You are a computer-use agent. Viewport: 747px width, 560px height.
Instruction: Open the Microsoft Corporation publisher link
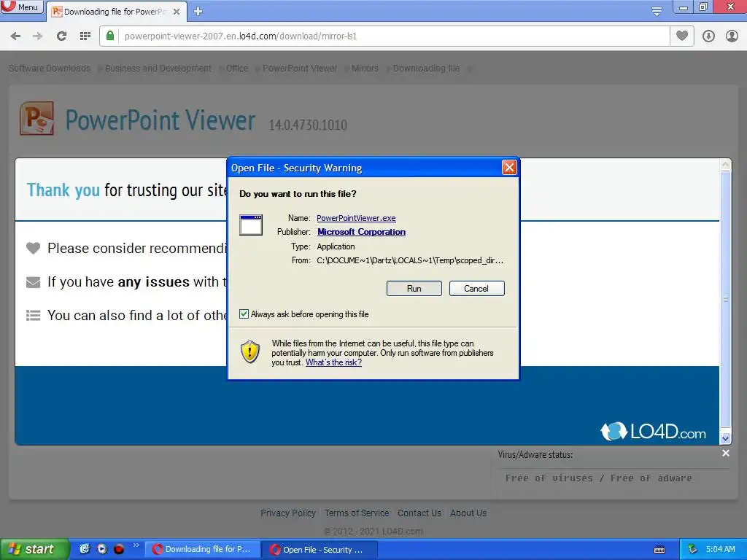[361, 232]
